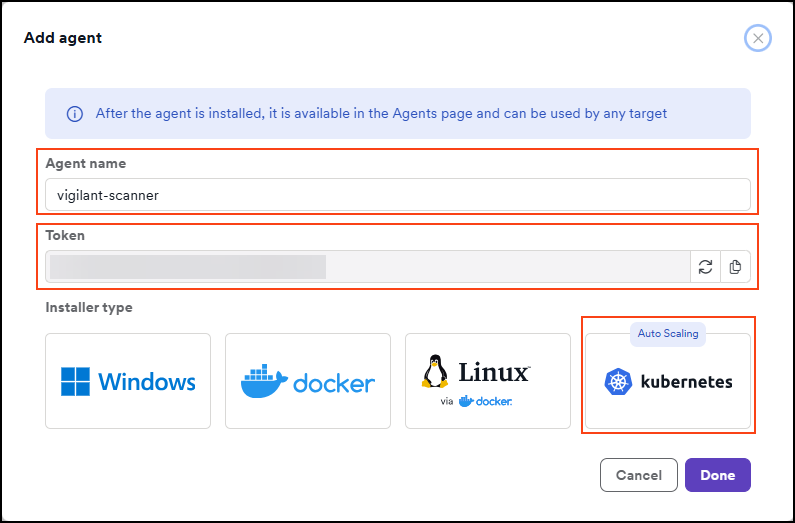This screenshot has width=795, height=523.
Task: Click the Add agent dialog title
Action: tap(63, 39)
